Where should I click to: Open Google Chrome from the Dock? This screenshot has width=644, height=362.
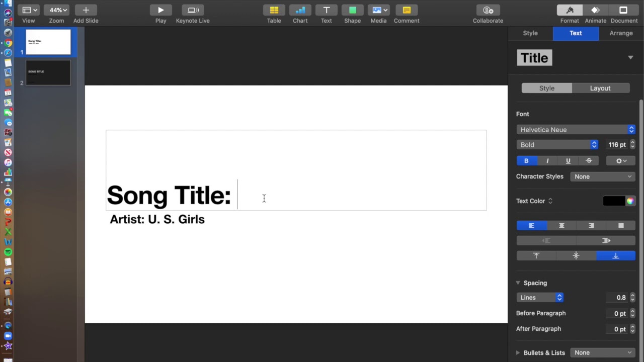[x=8, y=43]
